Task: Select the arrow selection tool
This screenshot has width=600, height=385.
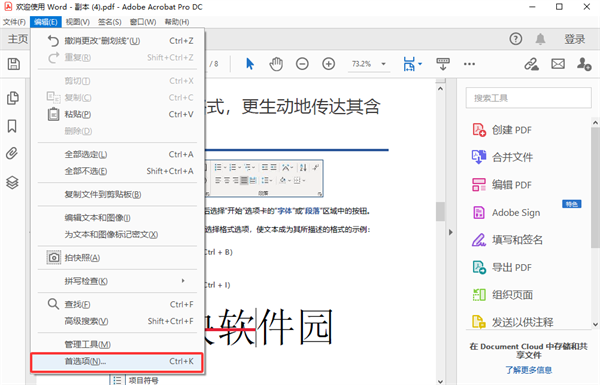Action: pos(250,64)
